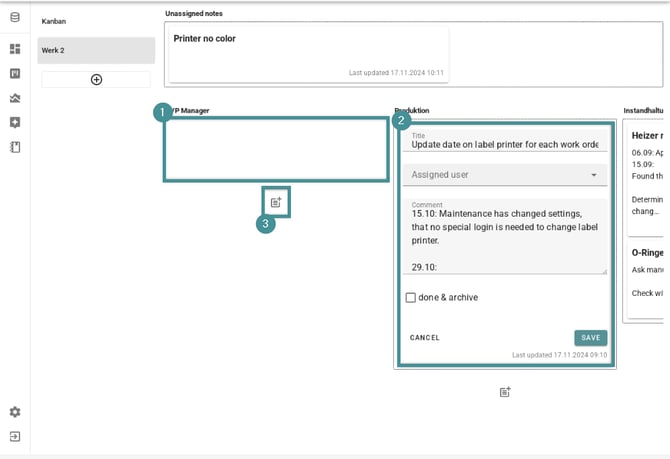Image resolution: width=670 pixels, height=459 pixels.
Task: Click the Unassigned notes heading
Action: (194, 14)
